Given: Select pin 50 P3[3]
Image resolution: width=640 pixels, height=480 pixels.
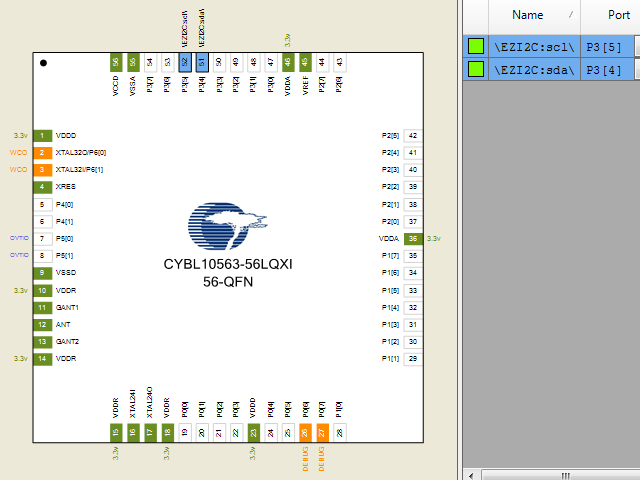Looking at the screenshot, I should click(x=219, y=62).
